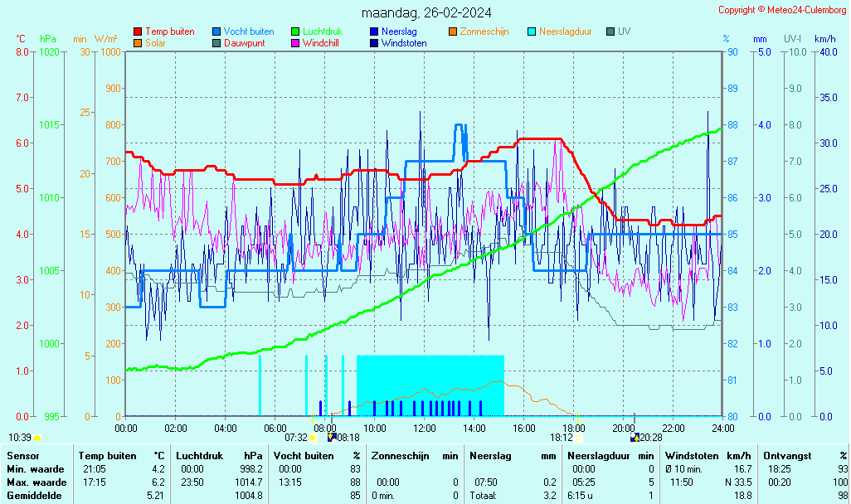Screen dimensions: 851x504
Task: Click the Solar legend label
Action: pos(155,43)
